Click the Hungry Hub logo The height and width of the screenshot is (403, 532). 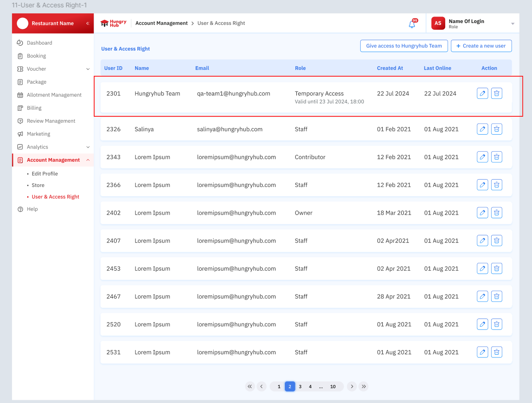pyautogui.click(x=113, y=23)
